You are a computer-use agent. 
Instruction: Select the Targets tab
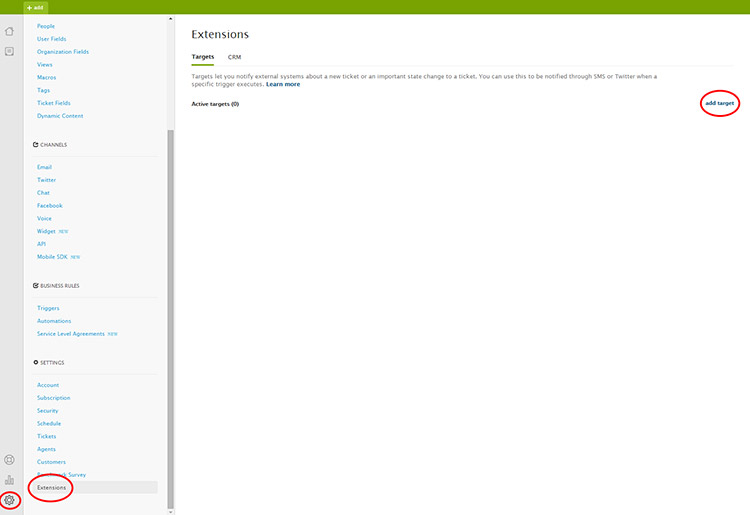click(x=202, y=57)
